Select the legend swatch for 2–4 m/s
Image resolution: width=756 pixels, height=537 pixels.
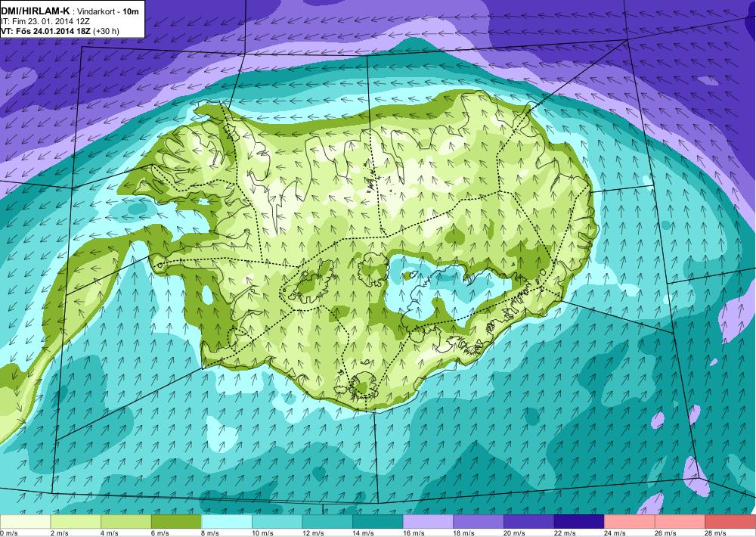[75, 522]
